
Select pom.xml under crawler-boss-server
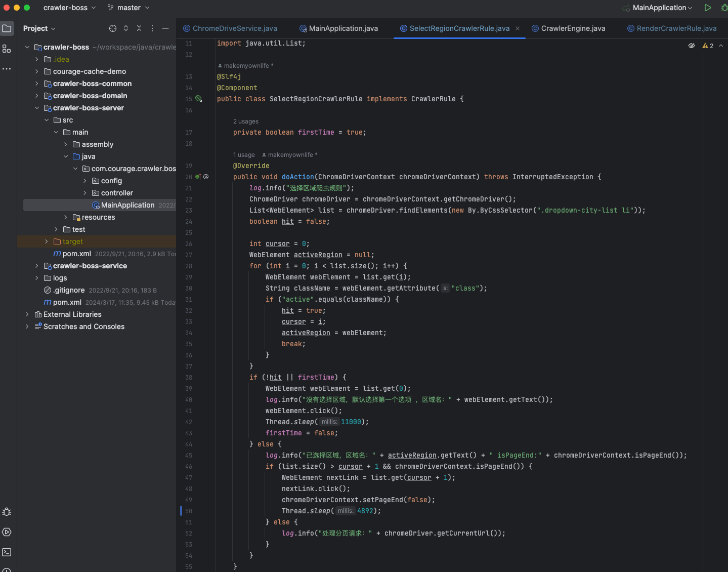pyautogui.click(x=77, y=254)
